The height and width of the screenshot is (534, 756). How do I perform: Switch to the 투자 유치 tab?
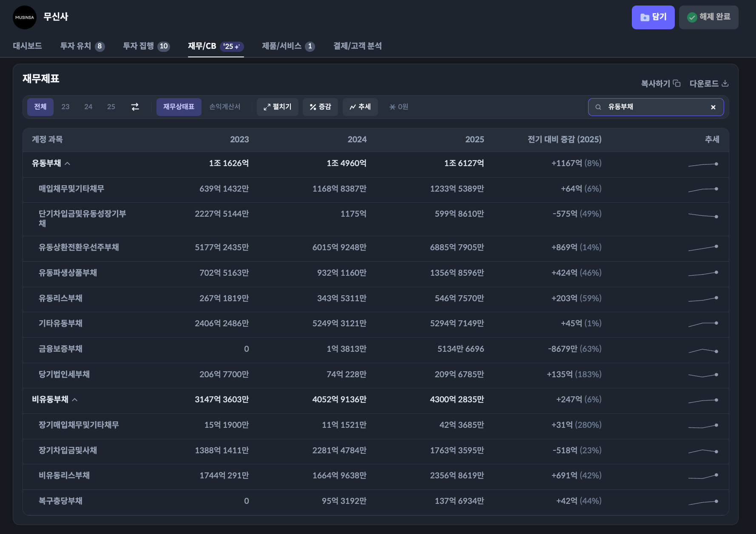point(82,46)
